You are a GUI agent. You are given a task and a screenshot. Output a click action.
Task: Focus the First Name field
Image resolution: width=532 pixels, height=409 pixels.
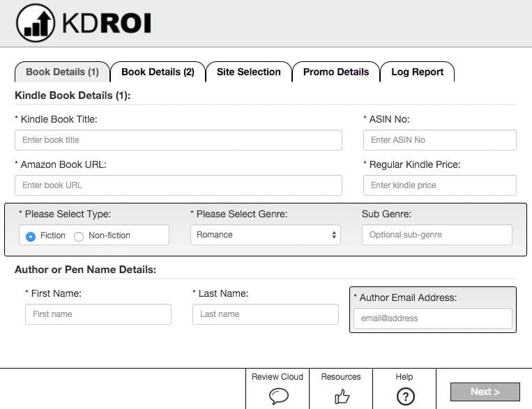(98, 314)
